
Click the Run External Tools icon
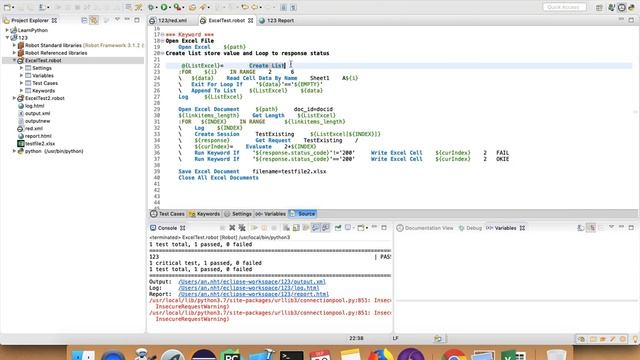pyautogui.click(x=177, y=7)
